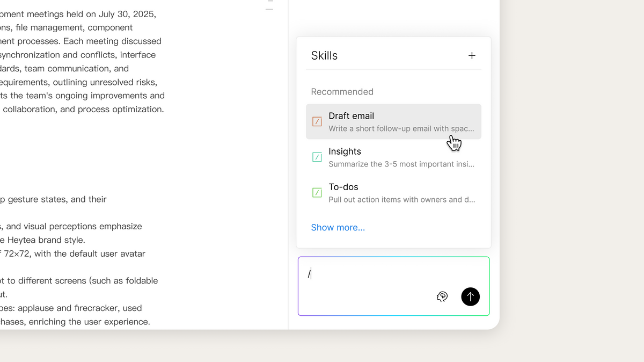Pick the To-dos skill entry

coord(343,187)
